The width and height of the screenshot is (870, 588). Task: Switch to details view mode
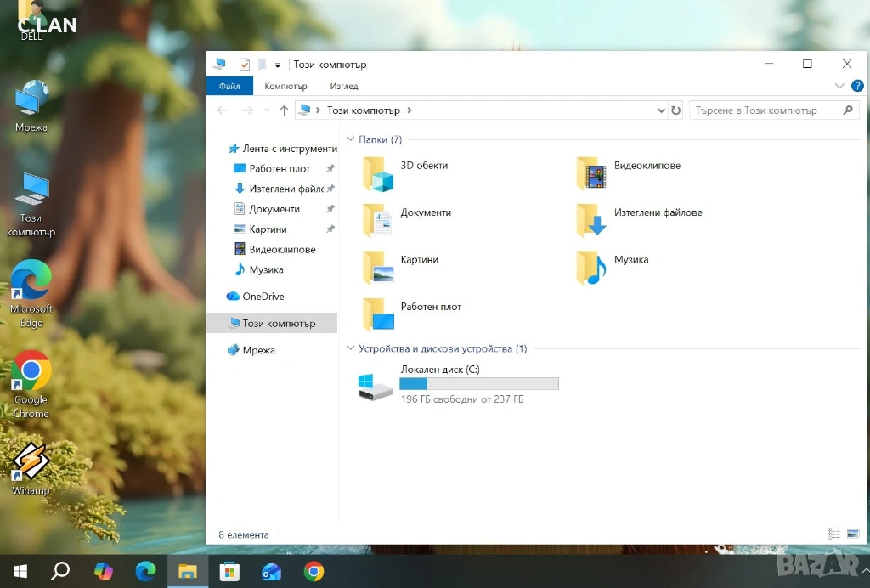834,534
